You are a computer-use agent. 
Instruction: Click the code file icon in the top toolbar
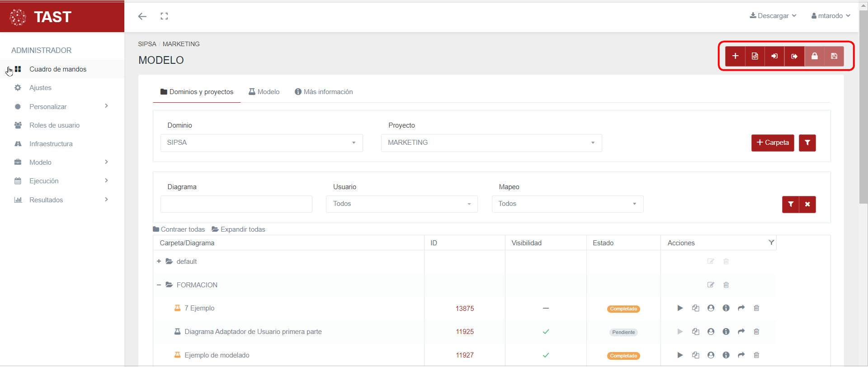[x=755, y=56]
